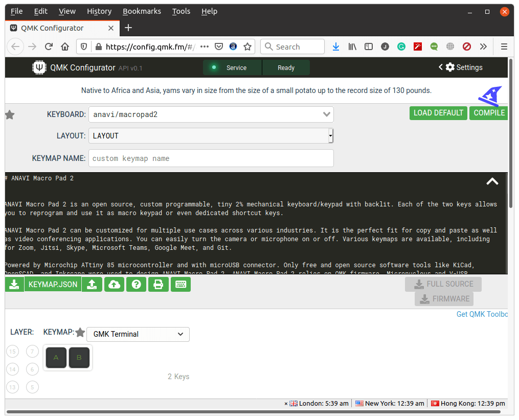Screen dimensions: 519x420
Task: Click the browser Back arrow
Action: pos(15,46)
